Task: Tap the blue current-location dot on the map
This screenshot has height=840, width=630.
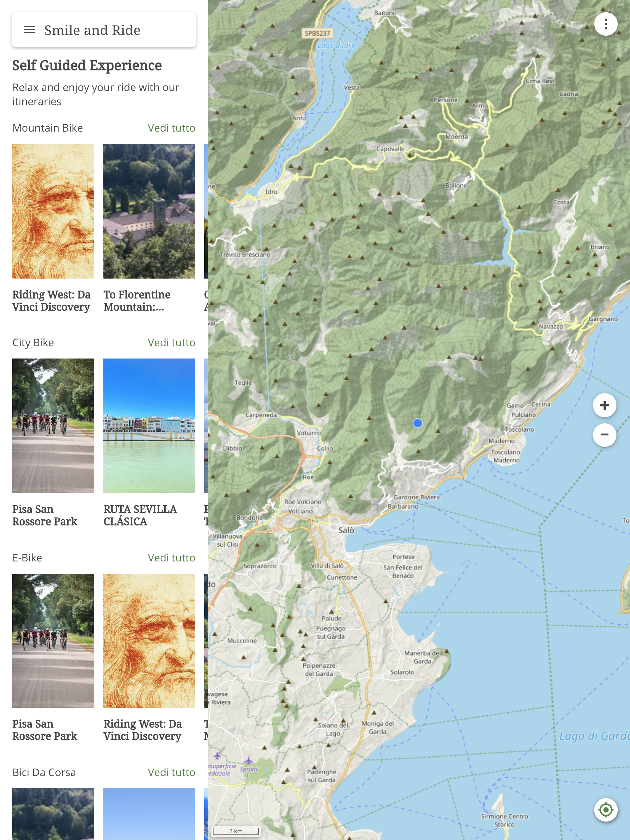Action: [x=418, y=423]
